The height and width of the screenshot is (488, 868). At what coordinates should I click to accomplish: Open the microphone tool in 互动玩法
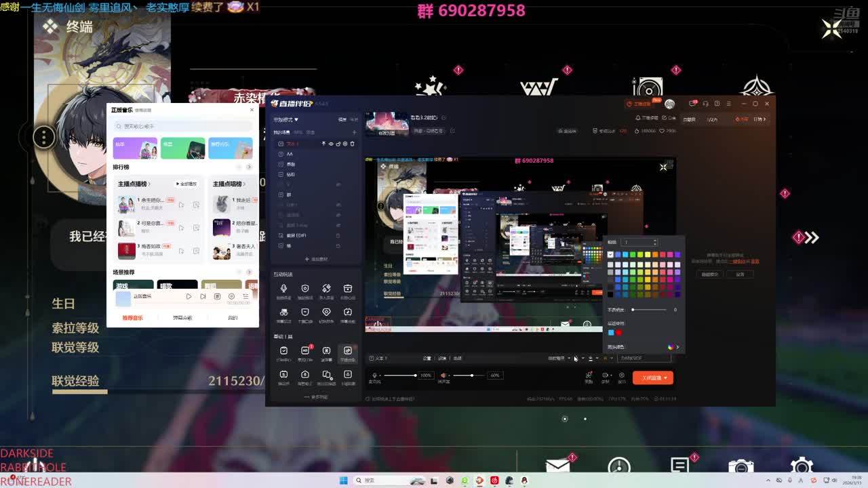tap(283, 291)
